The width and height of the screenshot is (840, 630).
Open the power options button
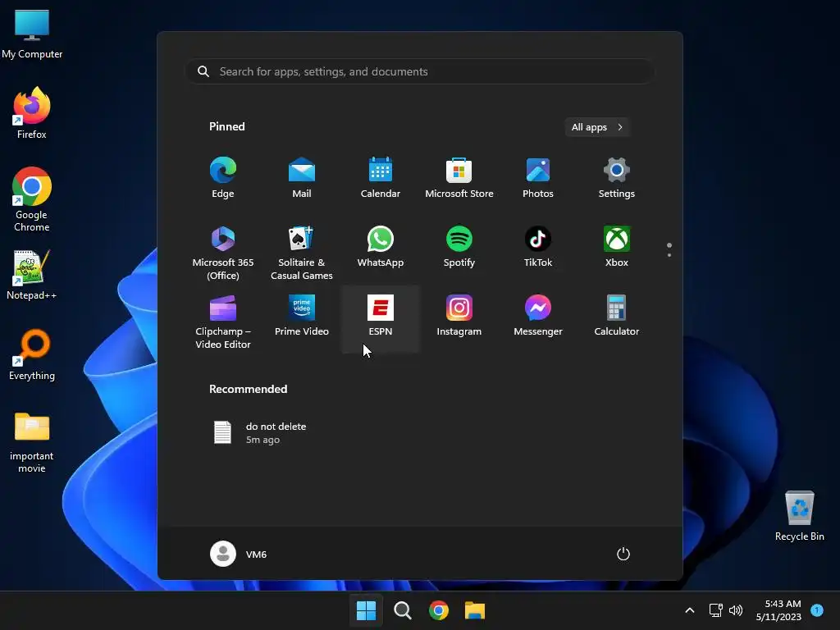[x=623, y=554]
